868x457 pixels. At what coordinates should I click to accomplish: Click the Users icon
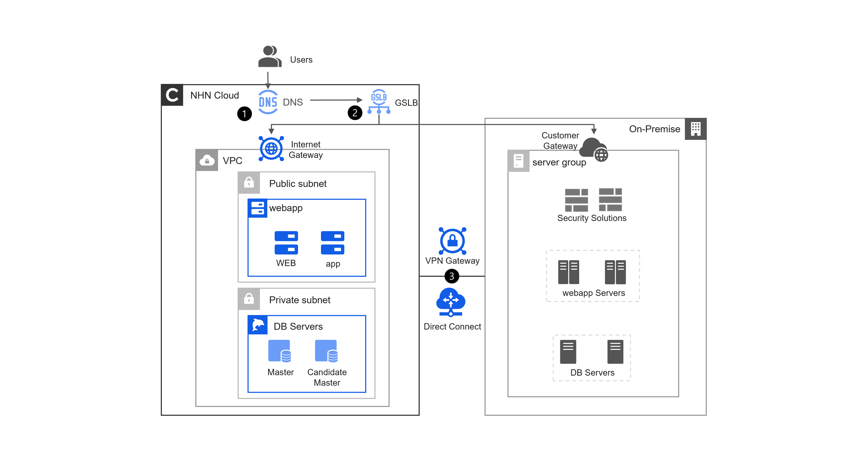[x=270, y=57]
